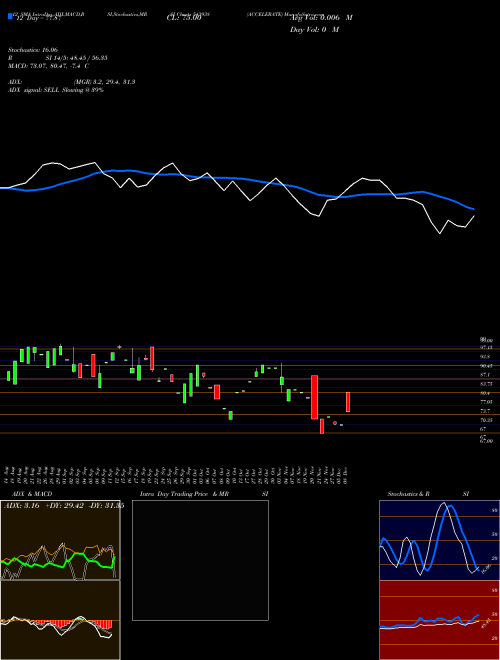The width and height of the screenshot is (500, 660).
Task: Click the 87.1 price axis label
Action: [x=484, y=375]
